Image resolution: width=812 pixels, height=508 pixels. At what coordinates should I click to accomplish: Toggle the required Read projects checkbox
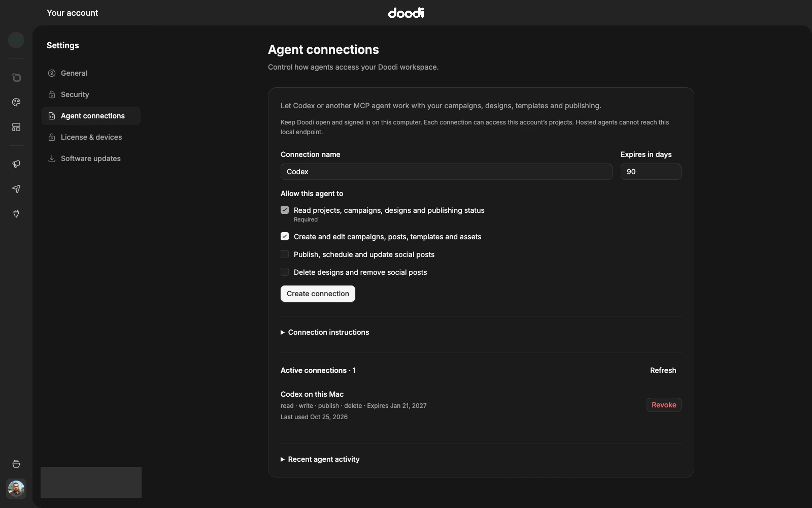click(285, 210)
